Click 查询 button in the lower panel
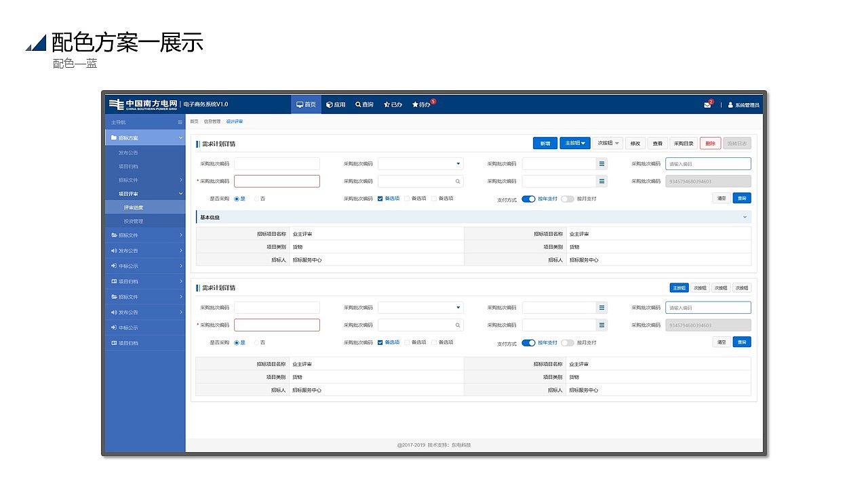 [742, 342]
